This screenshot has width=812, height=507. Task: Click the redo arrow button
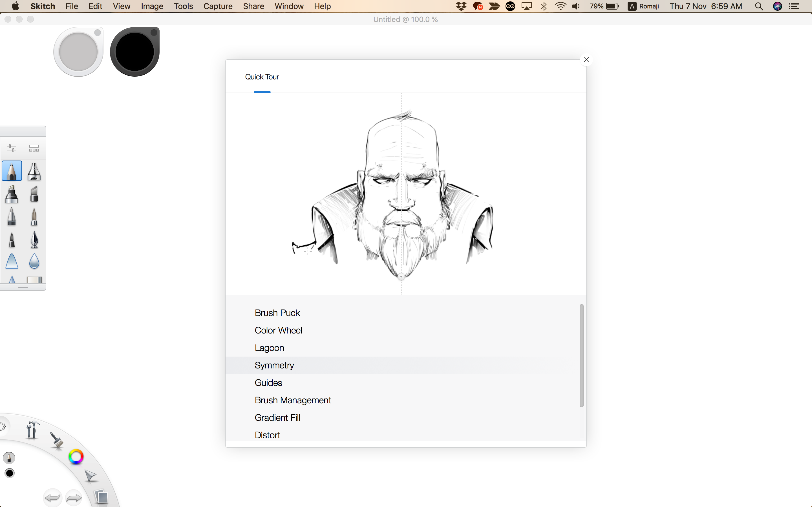(x=74, y=498)
